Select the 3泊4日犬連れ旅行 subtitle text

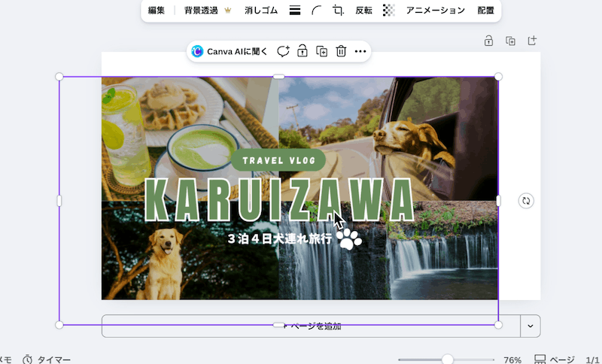click(x=279, y=238)
